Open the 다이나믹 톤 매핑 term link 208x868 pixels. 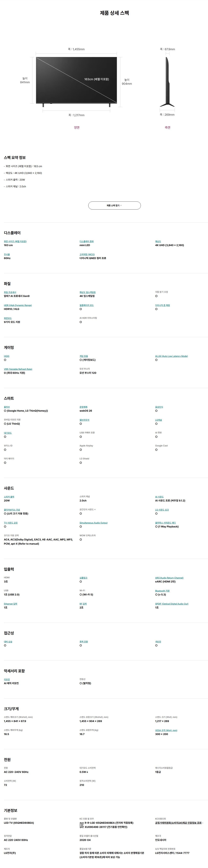click(x=162, y=305)
